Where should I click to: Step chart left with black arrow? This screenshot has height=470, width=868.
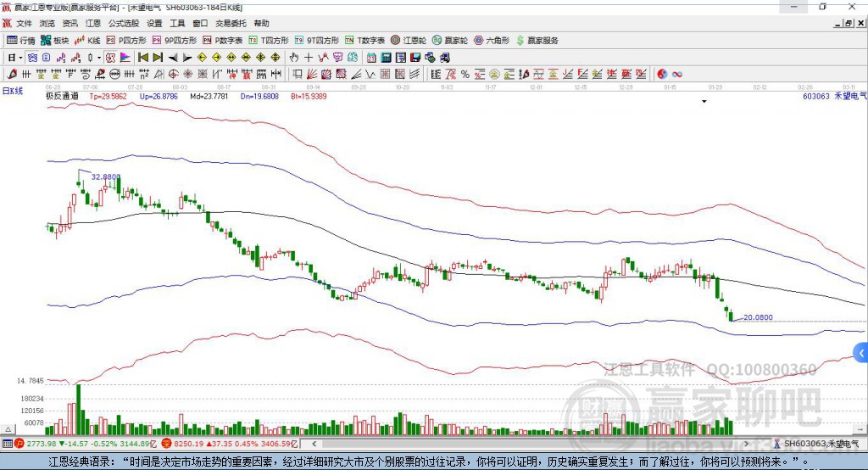coord(173,58)
